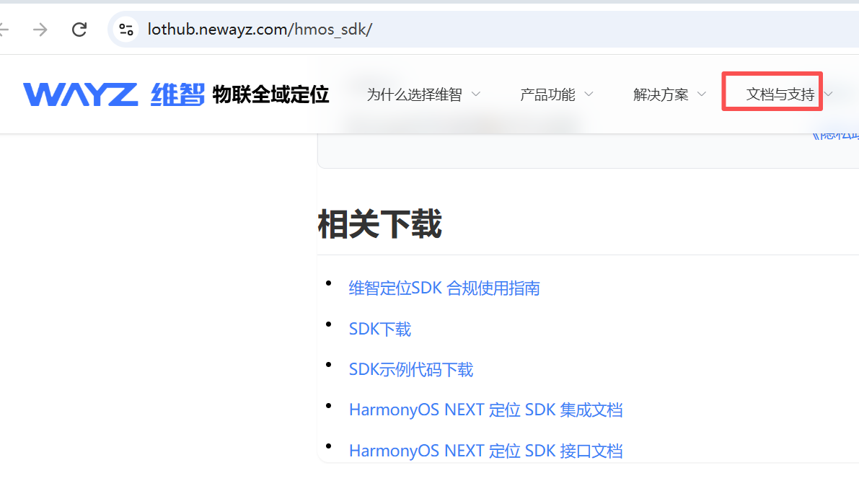Click 物联全域定位 title text
This screenshot has width=859, height=504.
point(270,94)
